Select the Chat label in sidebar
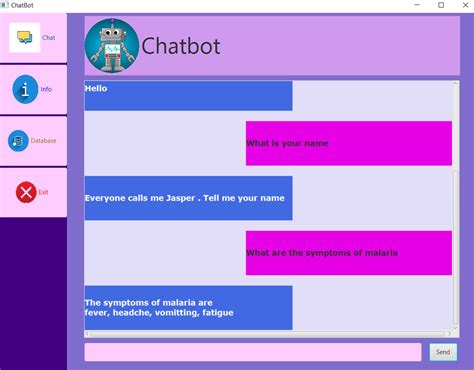The width and height of the screenshot is (474, 370). 49,38
